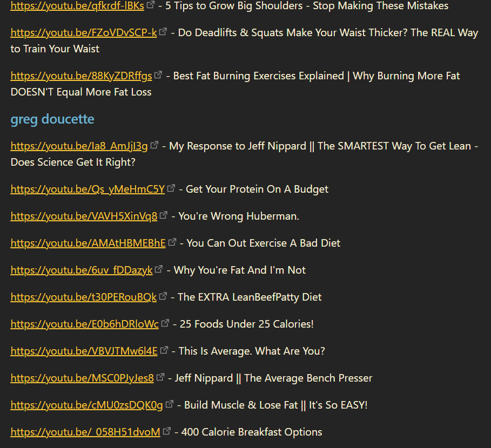
Task: Click text 'Does Science Get It Right?'
Action: point(73,162)
